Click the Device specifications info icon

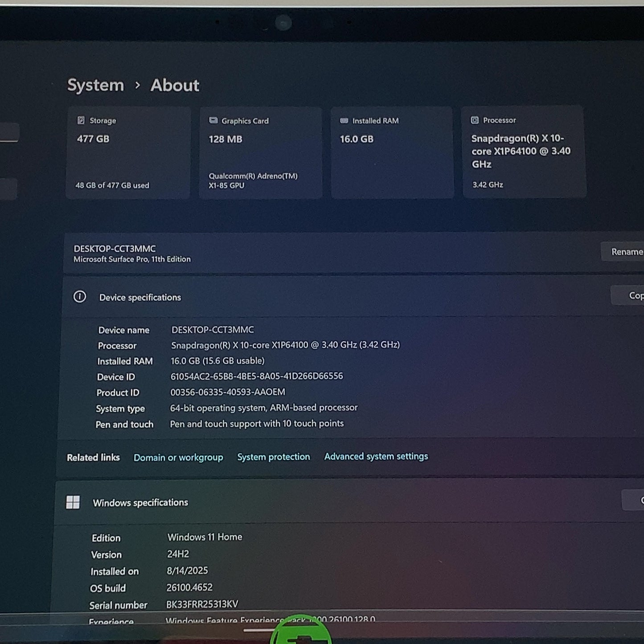pyautogui.click(x=80, y=297)
